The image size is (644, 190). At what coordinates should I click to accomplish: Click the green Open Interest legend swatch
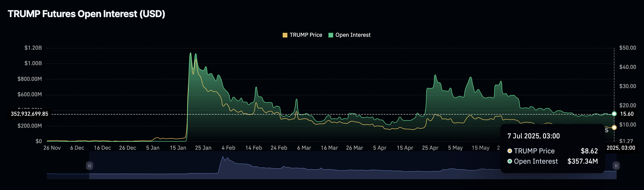330,35
